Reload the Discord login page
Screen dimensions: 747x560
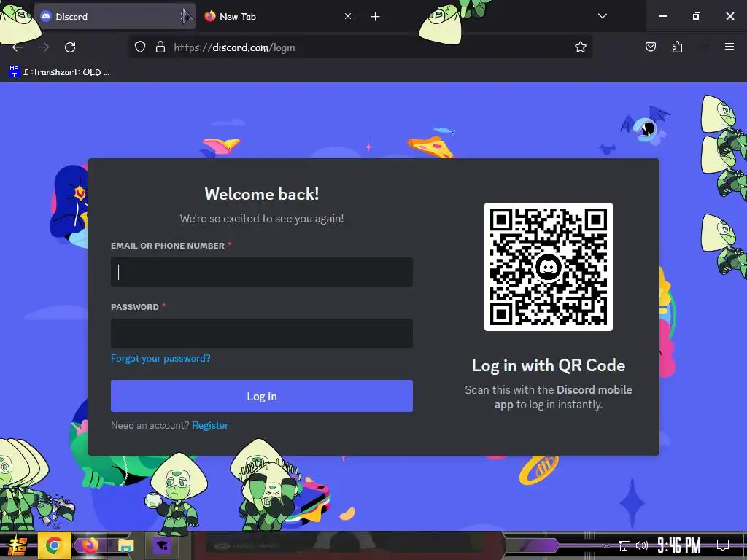[x=70, y=47]
